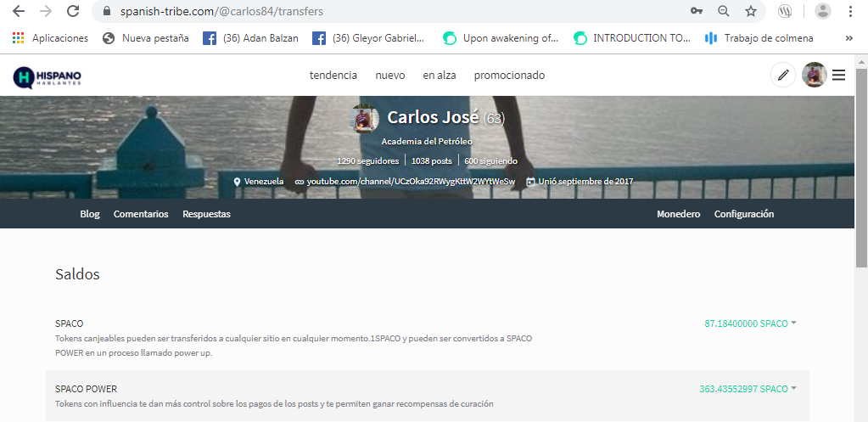Click the zoom magnifier icon in address bar

click(723, 11)
